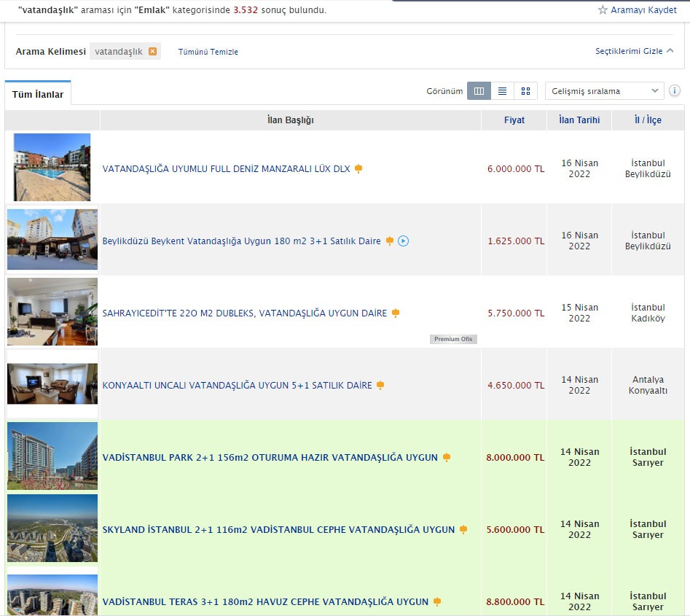Click the 8.000.000 TL price
The width and height of the screenshot is (690, 616).
coord(515,458)
